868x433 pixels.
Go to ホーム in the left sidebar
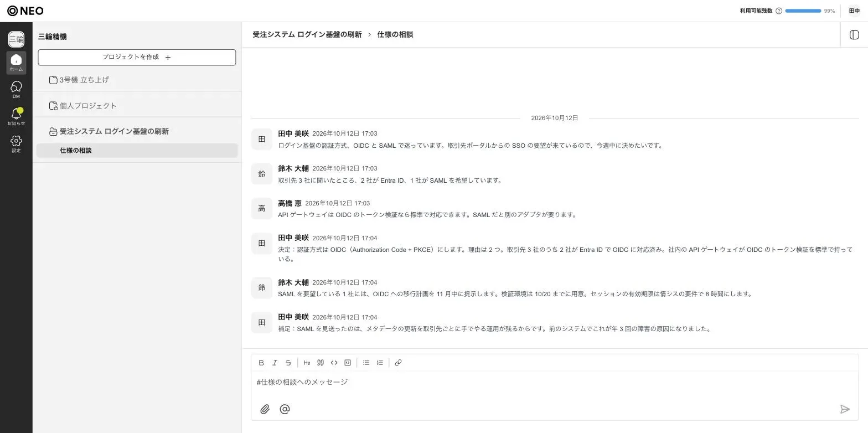click(x=16, y=63)
